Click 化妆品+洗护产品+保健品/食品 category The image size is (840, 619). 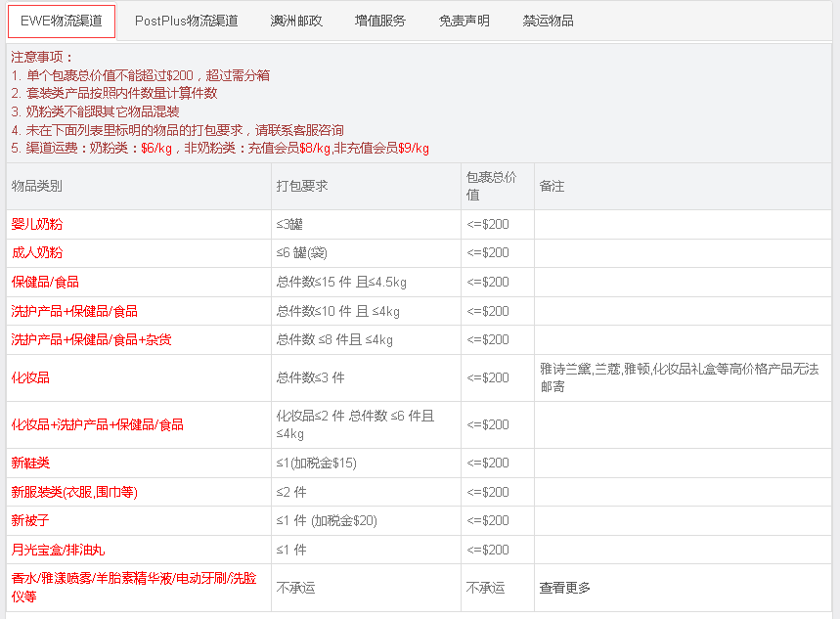point(97,424)
